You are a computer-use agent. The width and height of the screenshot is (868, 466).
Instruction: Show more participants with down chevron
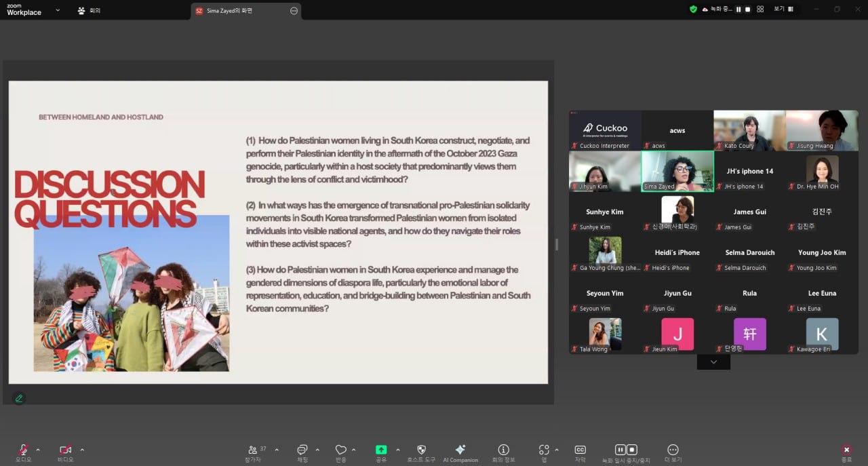click(x=713, y=362)
